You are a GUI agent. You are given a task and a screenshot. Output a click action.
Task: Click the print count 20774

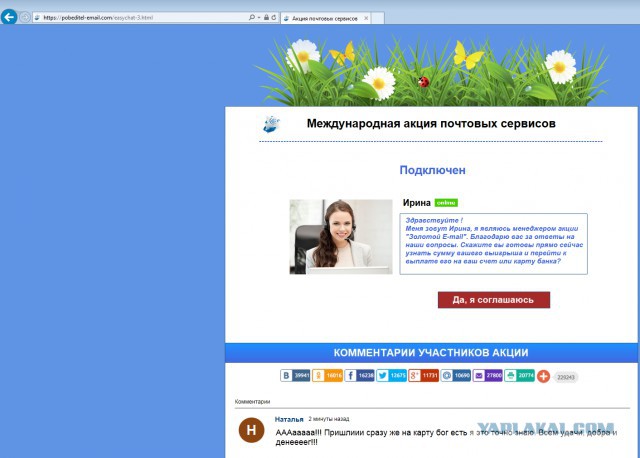coord(526,376)
